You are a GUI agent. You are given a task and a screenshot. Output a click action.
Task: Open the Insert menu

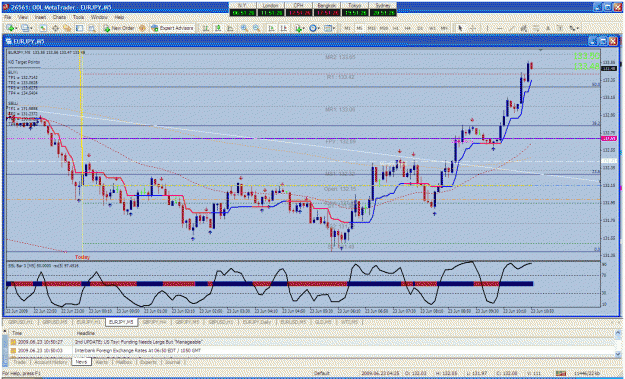pos(40,18)
